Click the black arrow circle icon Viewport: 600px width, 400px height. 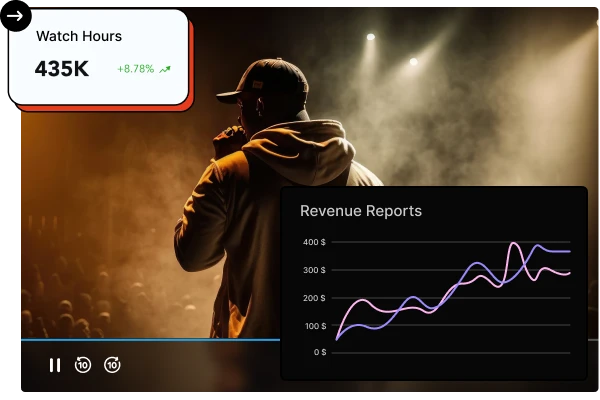[x=16, y=16]
